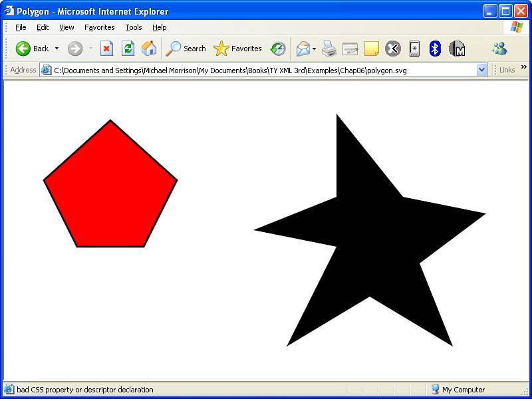Open the Favorites menu

[x=99, y=27]
